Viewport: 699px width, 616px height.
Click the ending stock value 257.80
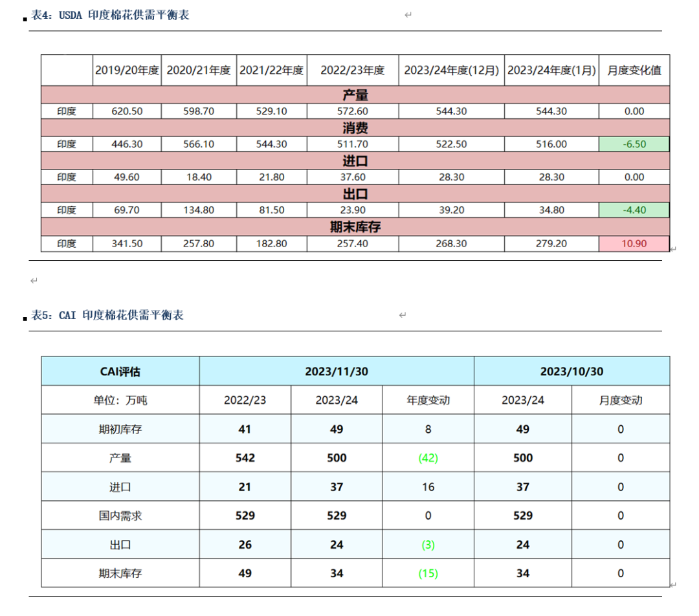[199, 244]
